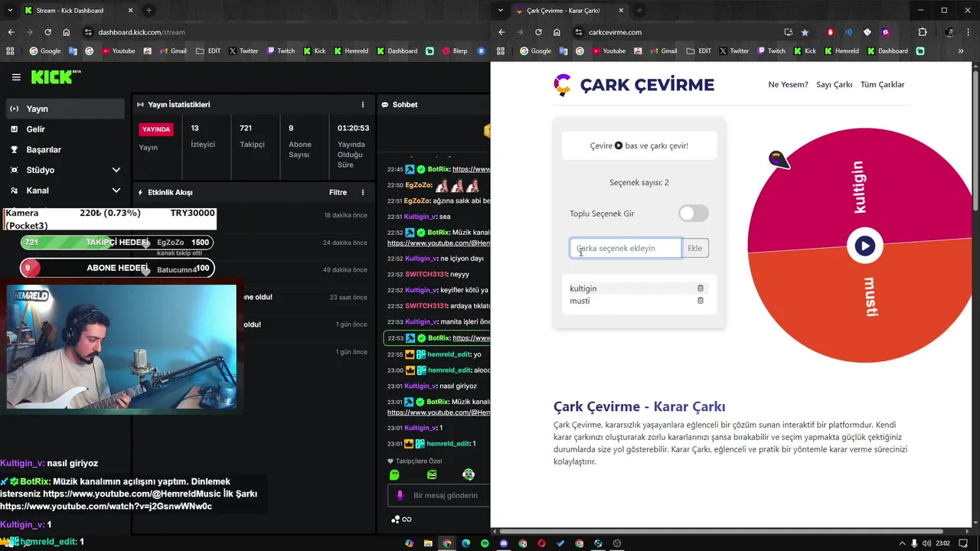The height and width of the screenshot is (551, 980).
Task: Click the third round emote in chat
Action: (469, 474)
